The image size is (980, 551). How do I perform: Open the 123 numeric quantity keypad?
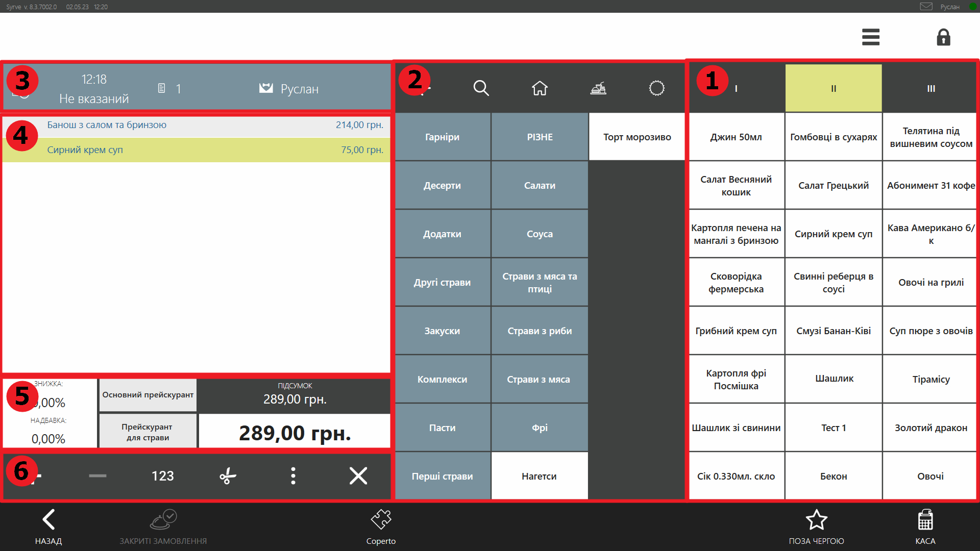(x=162, y=475)
